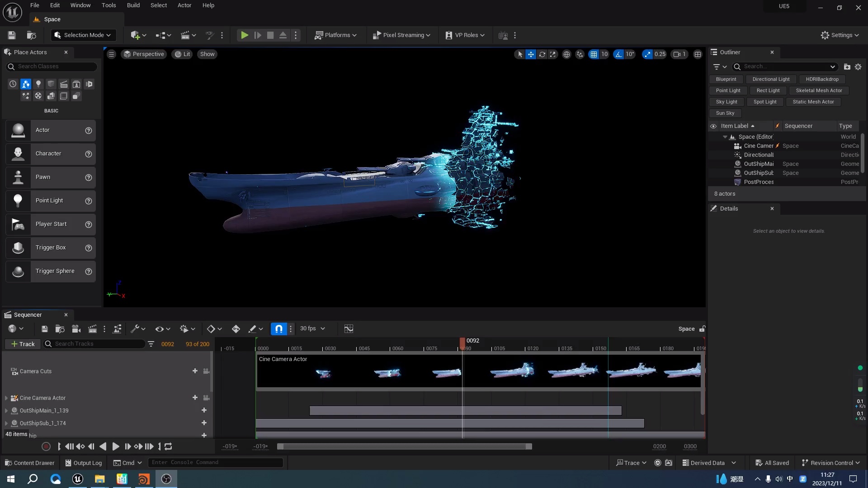Expand the Cine Camera Actor track
Viewport: 868px width, 488px height.
(x=6, y=398)
